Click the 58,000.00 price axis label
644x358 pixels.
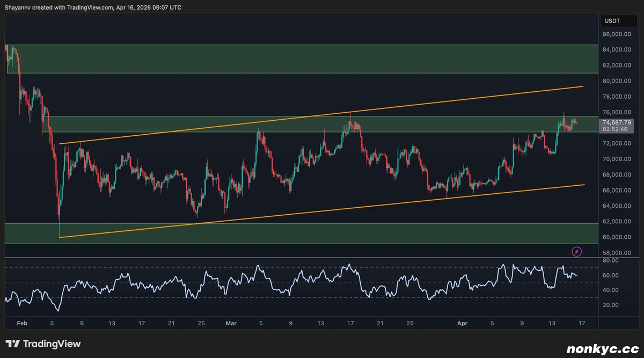tap(616, 253)
